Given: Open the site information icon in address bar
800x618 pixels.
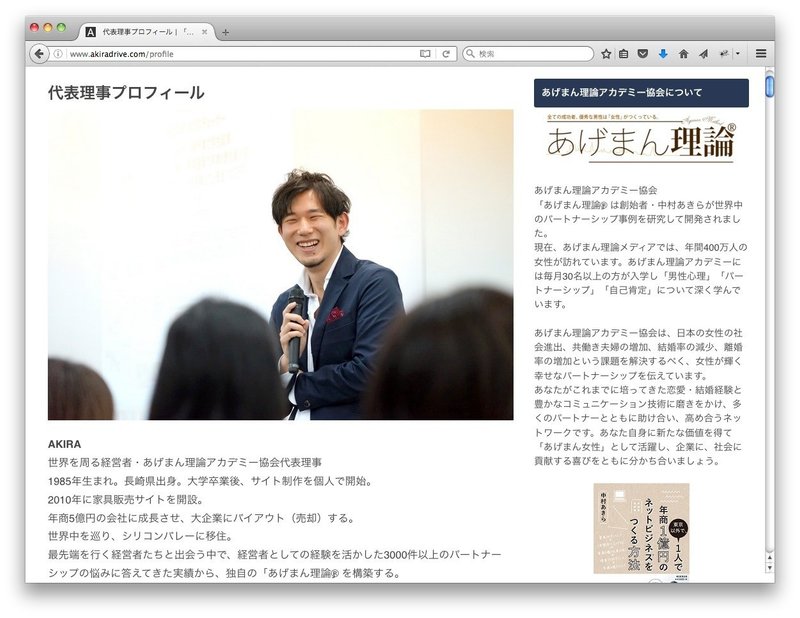Looking at the screenshot, I should tap(58, 54).
